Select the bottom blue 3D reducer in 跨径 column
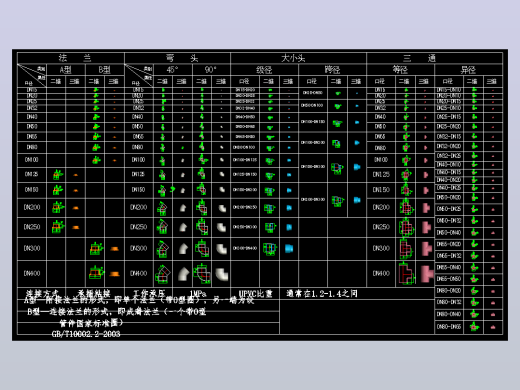520x390 pixels. coord(357,200)
